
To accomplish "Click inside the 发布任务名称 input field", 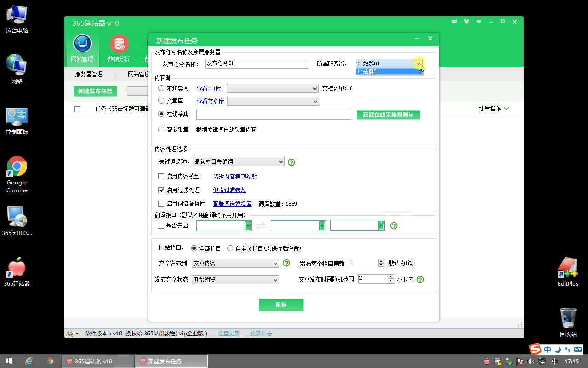I will click(x=256, y=63).
